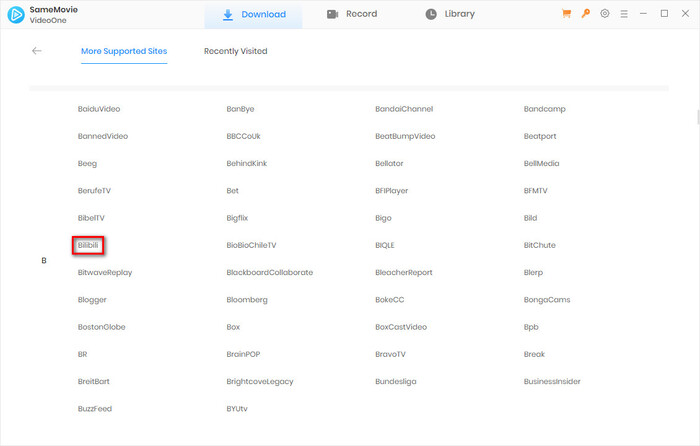Open BIQLE from the list
This screenshot has width=700, height=446.
pyautogui.click(x=385, y=245)
